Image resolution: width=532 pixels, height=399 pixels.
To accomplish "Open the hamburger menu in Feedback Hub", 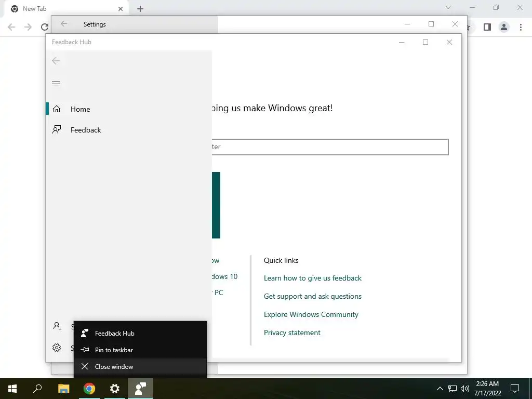I will point(56,84).
